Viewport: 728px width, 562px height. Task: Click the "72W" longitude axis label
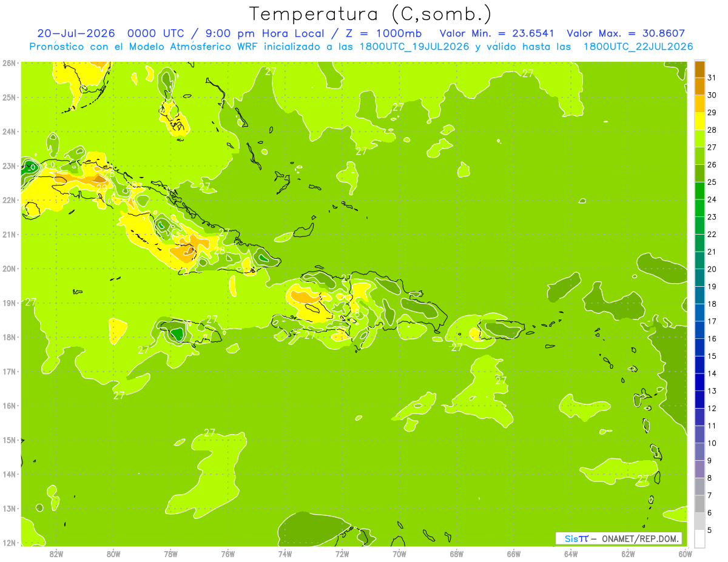click(x=342, y=554)
